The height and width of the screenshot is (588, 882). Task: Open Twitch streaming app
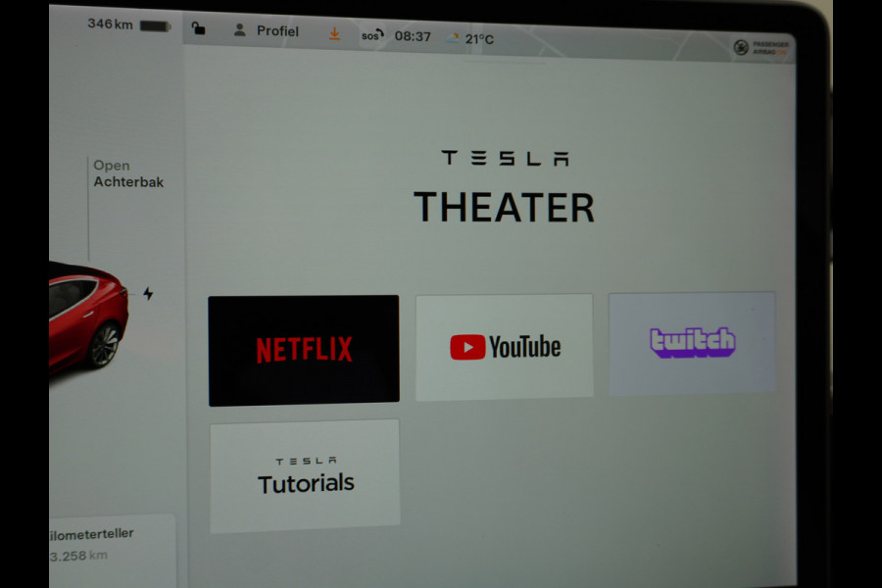(x=691, y=341)
